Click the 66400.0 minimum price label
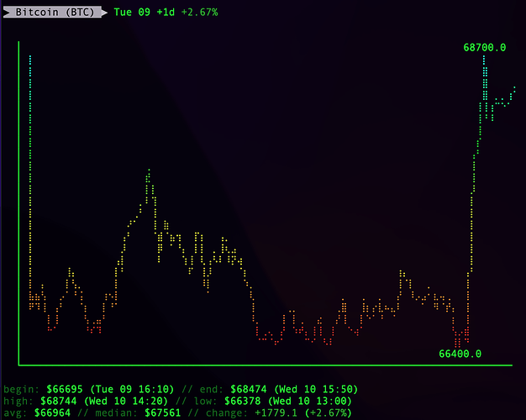This screenshot has width=526, height=420. click(460, 354)
